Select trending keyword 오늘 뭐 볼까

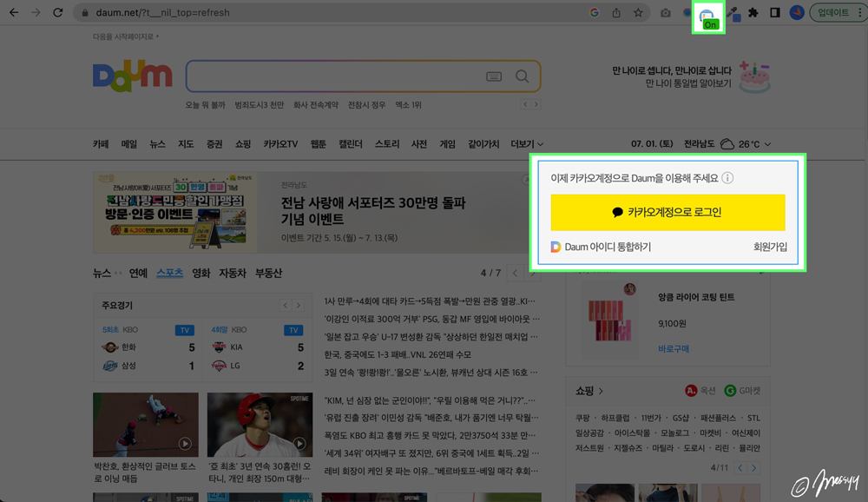pyautogui.click(x=206, y=105)
